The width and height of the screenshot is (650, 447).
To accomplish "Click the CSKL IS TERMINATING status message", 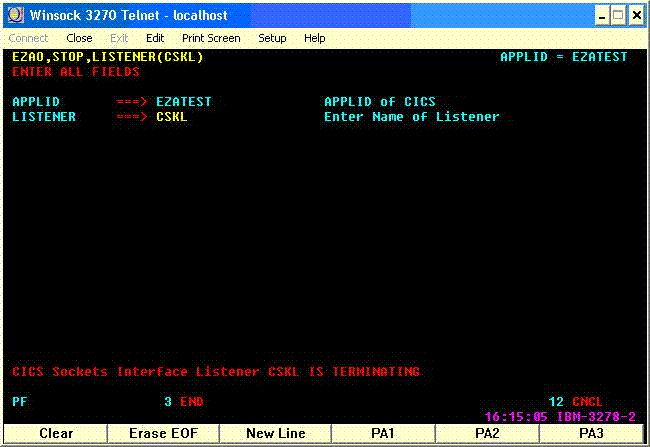I will pos(216,371).
